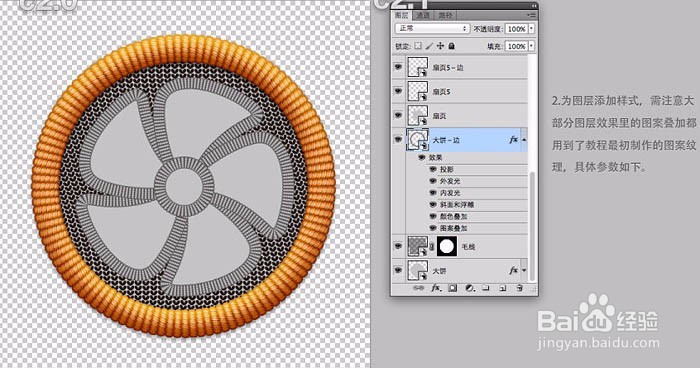Viewport: 700px width, 368px height.
Task: Click the mask link icon on 毛线 layer
Action: point(432,246)
